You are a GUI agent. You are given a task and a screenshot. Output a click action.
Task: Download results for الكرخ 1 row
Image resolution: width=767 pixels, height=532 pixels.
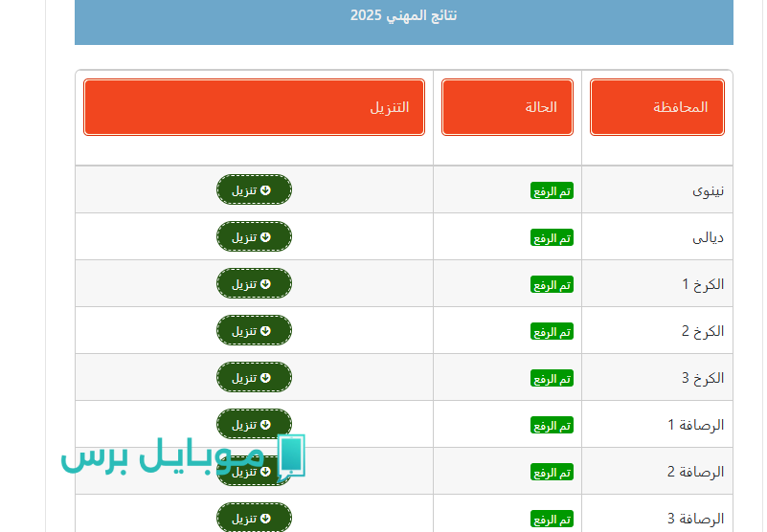pos(254,283)
